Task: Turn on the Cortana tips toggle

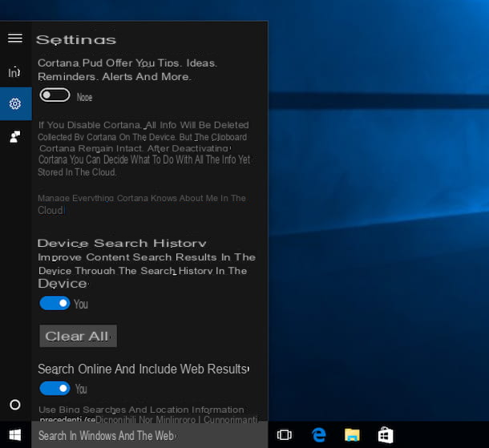Action: pyautogui.click(x=55, y=95)
